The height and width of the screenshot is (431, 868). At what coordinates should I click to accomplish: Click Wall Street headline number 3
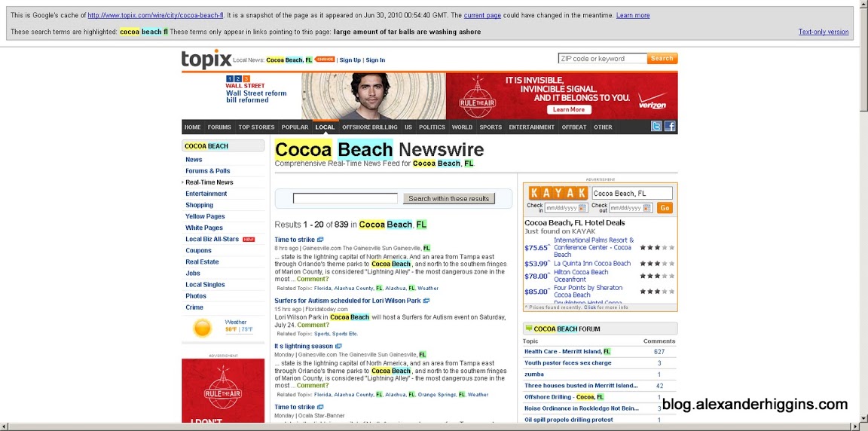(x=246, y=79)
